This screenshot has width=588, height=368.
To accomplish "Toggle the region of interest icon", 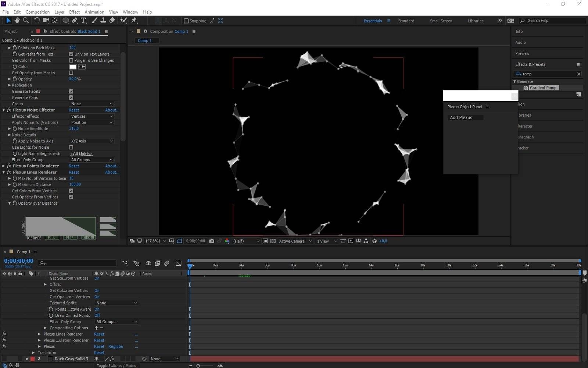I will pos(265,241).
